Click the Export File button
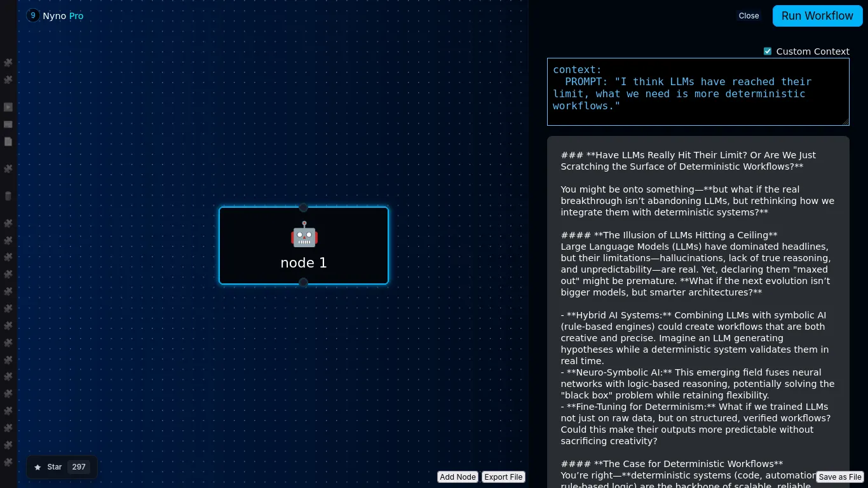Screen dimensions: 868x488 click(503, 477)
